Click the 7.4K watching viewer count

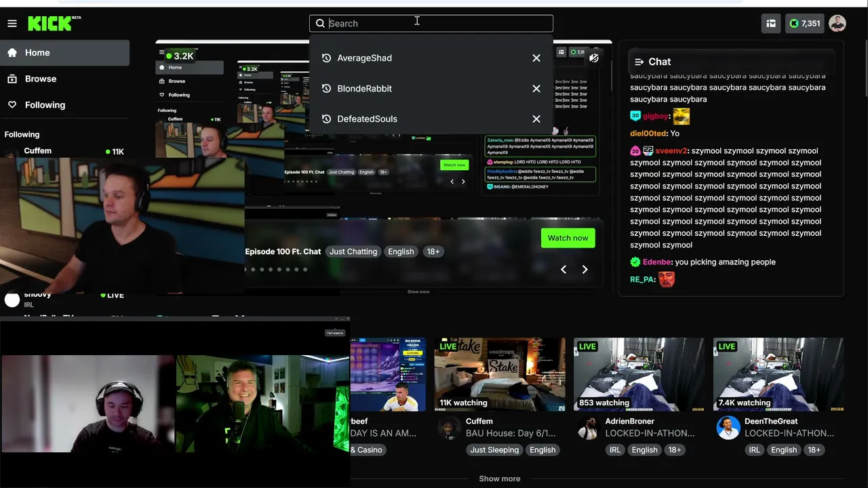point(745,403)
